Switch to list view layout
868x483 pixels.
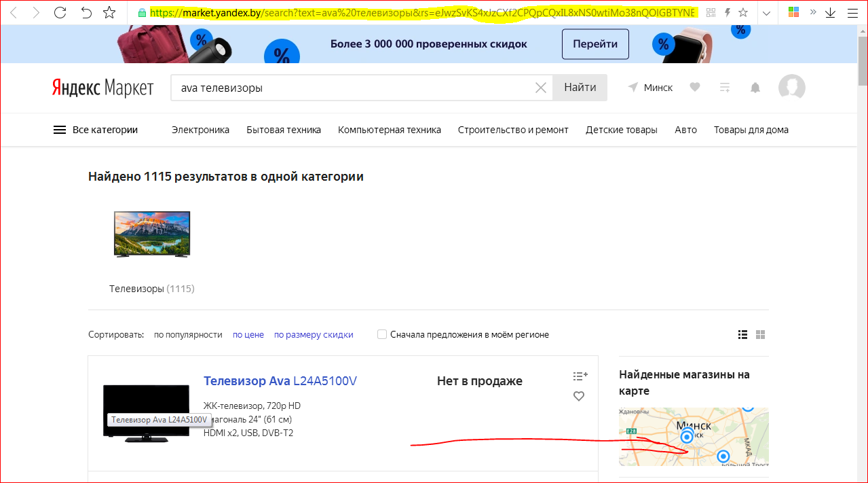tap(742, 334)
